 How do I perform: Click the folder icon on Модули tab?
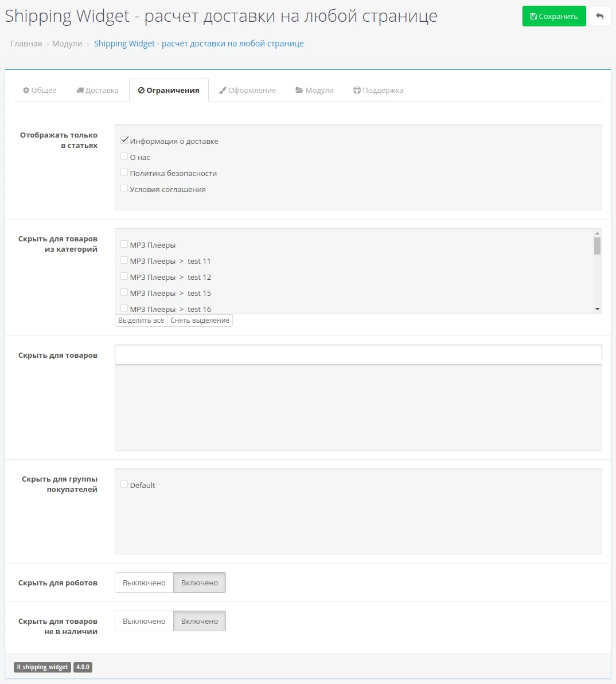pyautogui.click(x=299, y=90)
